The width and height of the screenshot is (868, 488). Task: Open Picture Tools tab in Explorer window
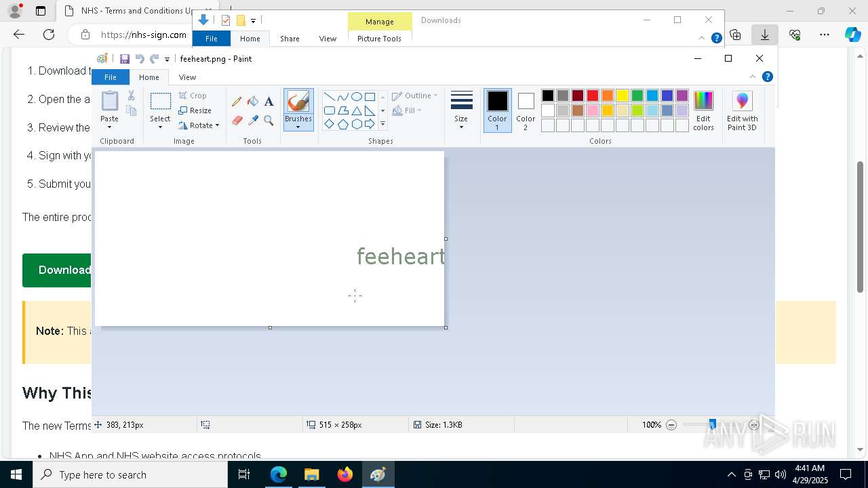379,39
